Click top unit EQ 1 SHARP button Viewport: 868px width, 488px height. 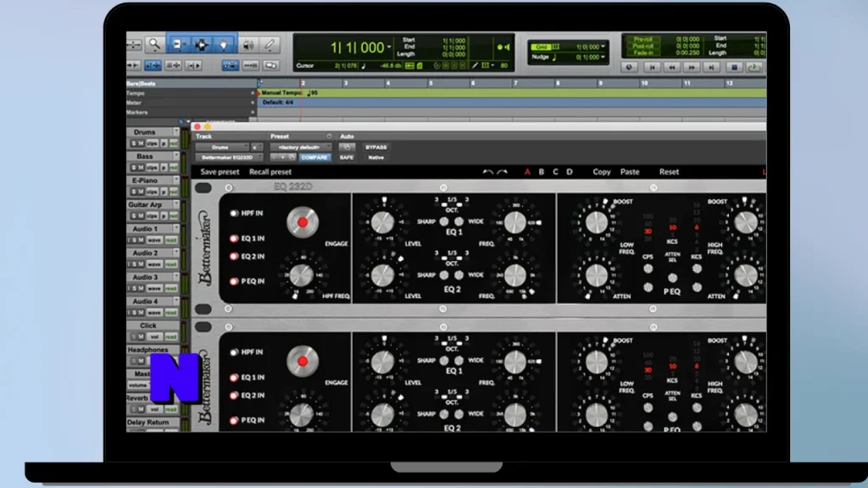[444, 222]
